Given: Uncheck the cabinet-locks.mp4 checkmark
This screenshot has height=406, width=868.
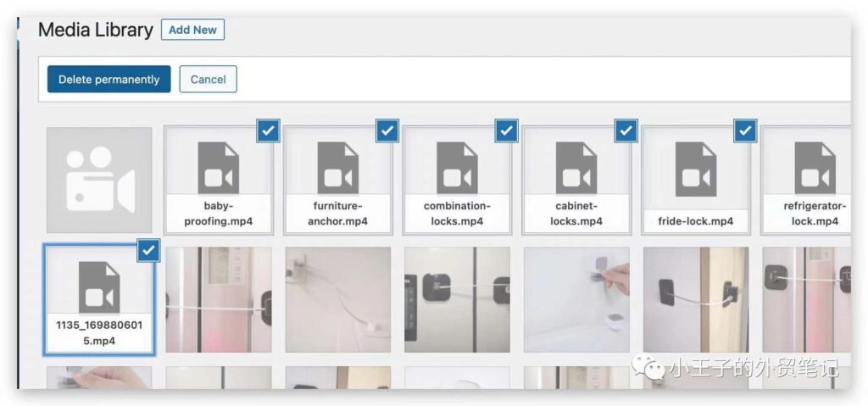Looking at the screenshot, I should pyautogui.click(x=626, y=131).
